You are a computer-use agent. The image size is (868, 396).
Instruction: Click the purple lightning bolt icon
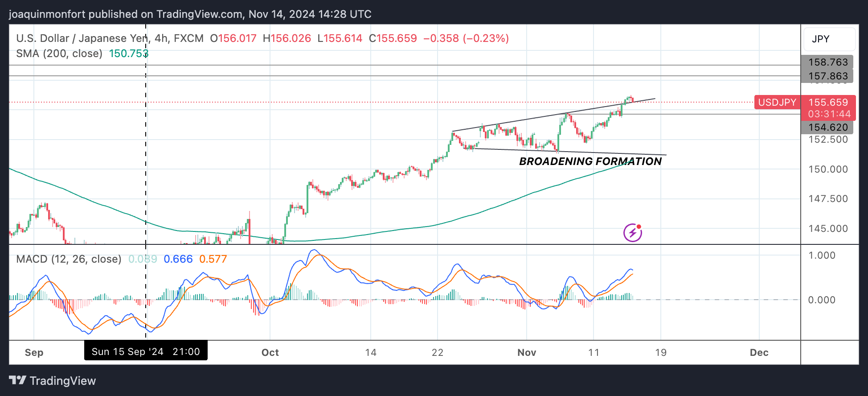[632, 232]
